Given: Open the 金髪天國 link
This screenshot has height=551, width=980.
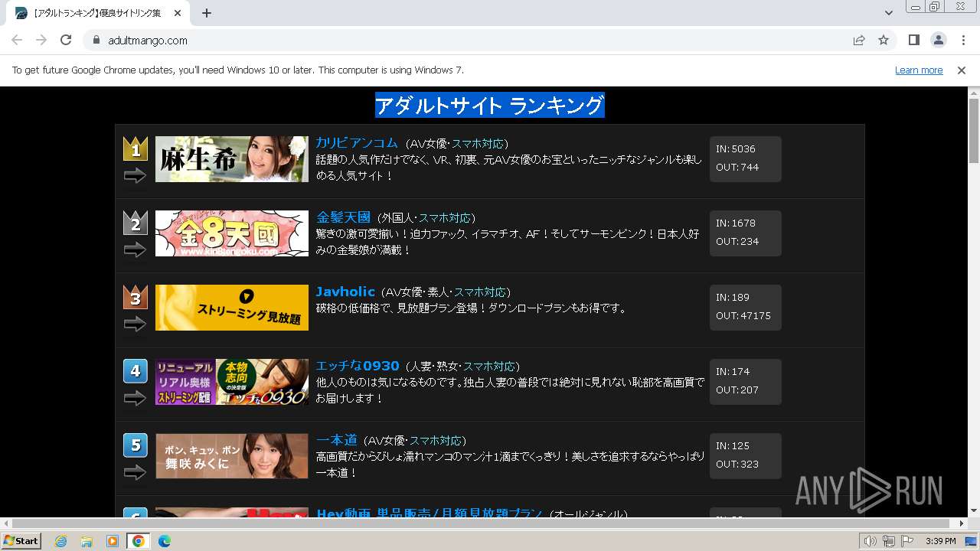Looking at the screenshot, I should pos(343,217).
